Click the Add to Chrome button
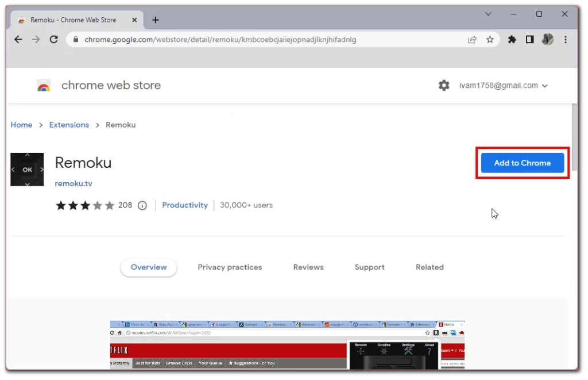588x380 pixels. click(523, 163)
